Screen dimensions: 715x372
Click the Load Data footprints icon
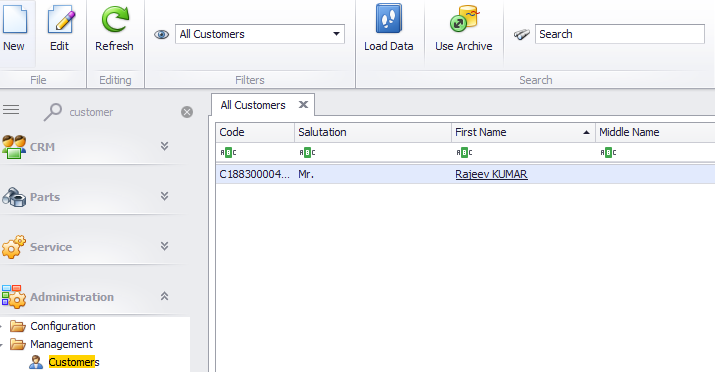389,19
